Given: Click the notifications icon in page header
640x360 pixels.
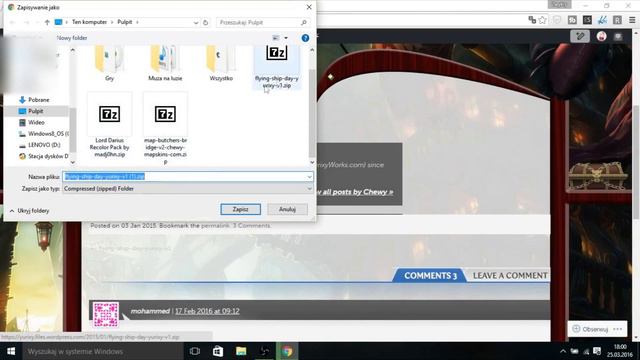Looking at the screenshot, I should click(x=618, y=36).
